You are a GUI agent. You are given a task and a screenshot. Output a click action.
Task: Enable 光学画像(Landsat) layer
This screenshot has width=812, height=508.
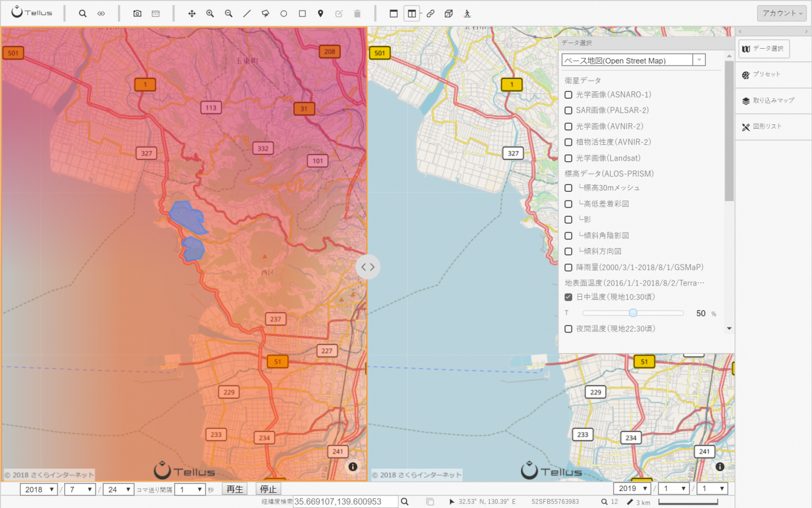(x=568, y=159)
